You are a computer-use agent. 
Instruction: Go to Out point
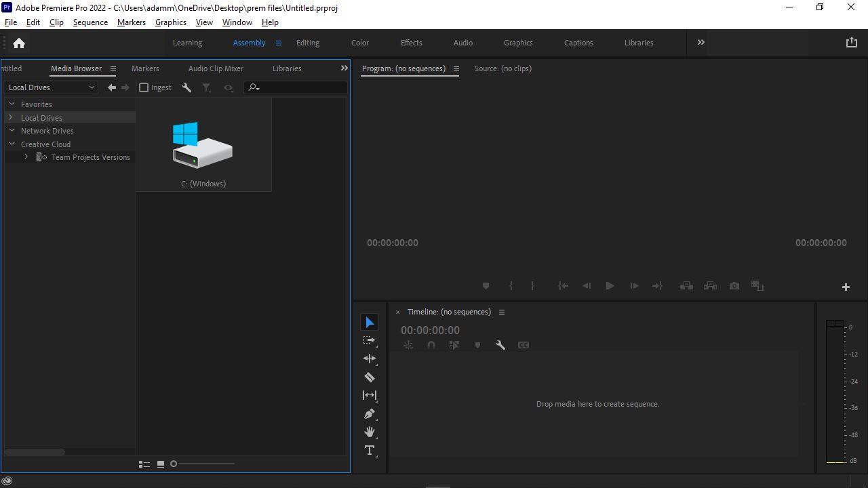coord(657,286)
